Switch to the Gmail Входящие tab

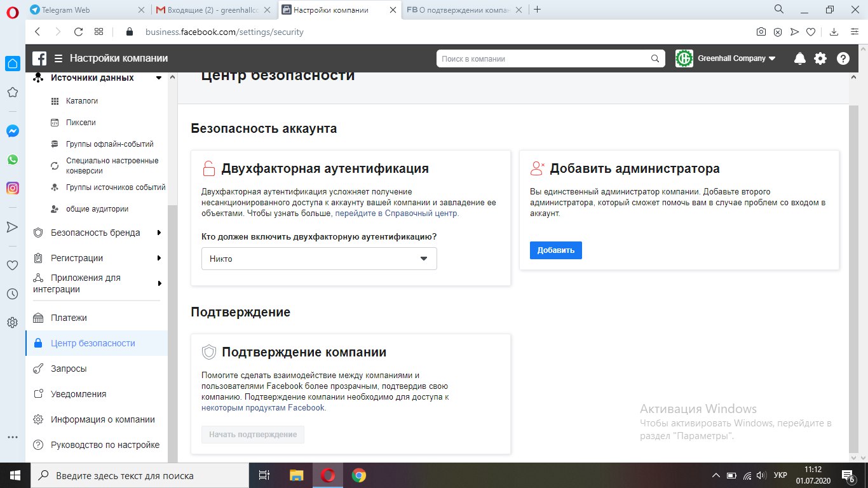click(x=214, y=10)
